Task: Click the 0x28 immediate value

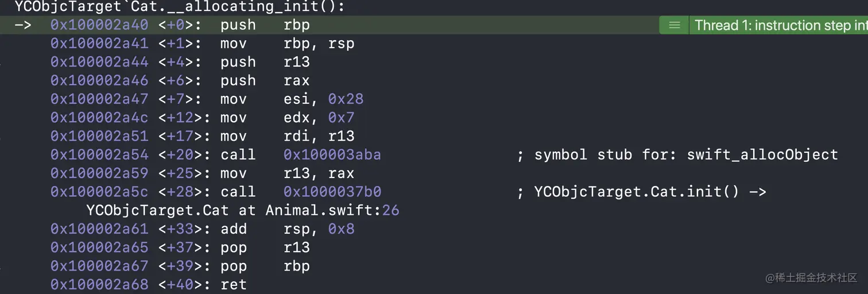Action: click(346, 99)
